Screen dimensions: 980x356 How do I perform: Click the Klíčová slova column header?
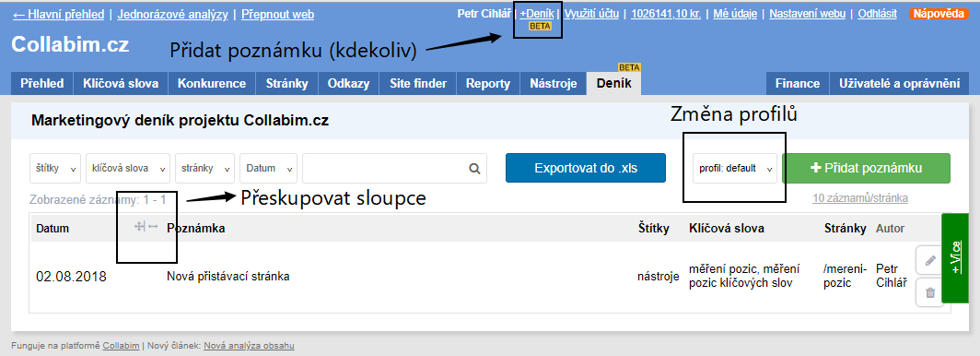coord(726,229)
